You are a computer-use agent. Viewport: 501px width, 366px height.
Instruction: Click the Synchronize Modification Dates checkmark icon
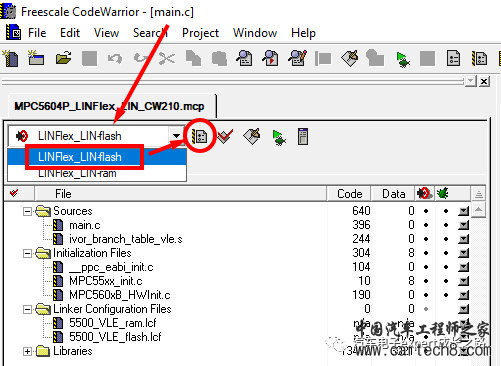225,136
